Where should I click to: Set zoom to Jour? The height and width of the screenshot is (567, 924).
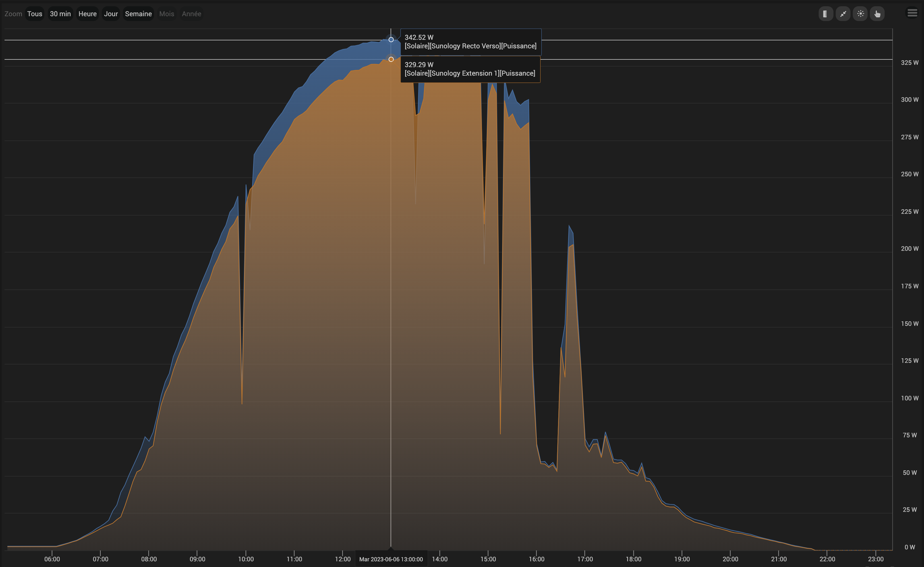click(x=111, y=14)
